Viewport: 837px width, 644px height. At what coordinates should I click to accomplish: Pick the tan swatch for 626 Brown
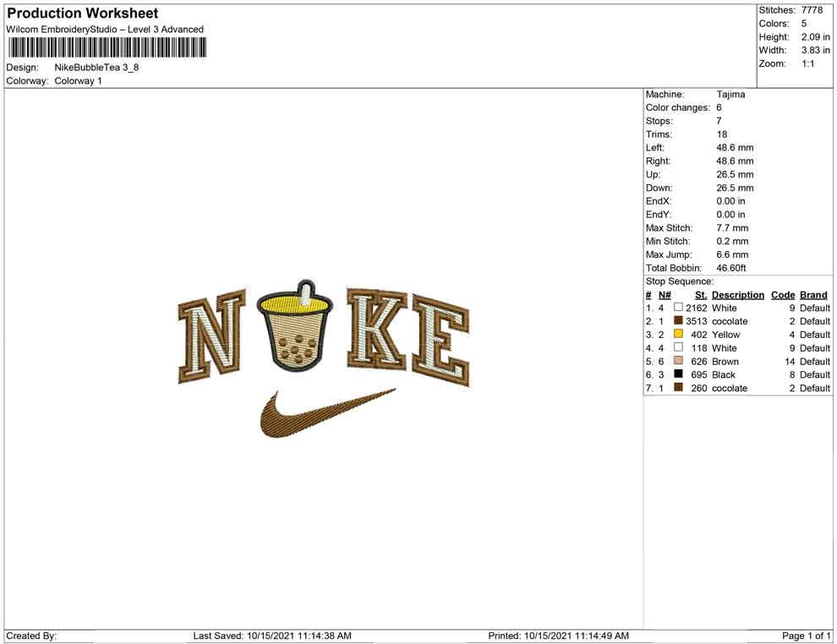click(x=678, y=361)
